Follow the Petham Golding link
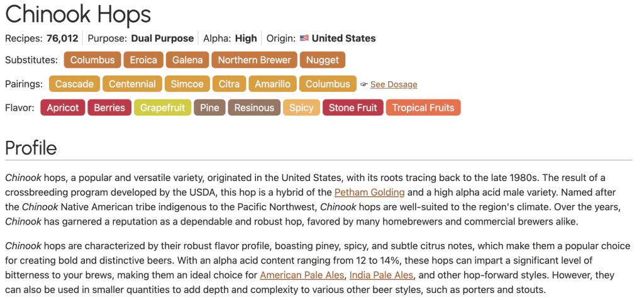The height and width of the screenshot is (300, 644). click(369, 192)
